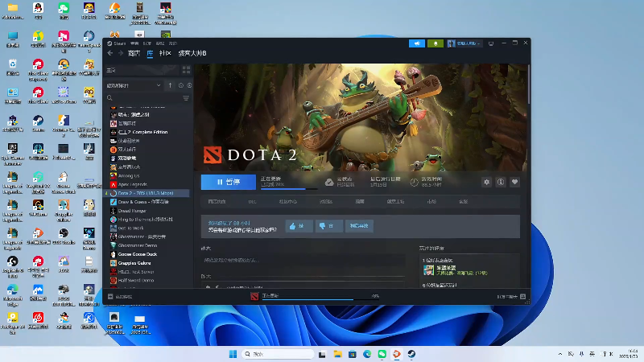Go back with Steam's left arrow

pos(110,53)
